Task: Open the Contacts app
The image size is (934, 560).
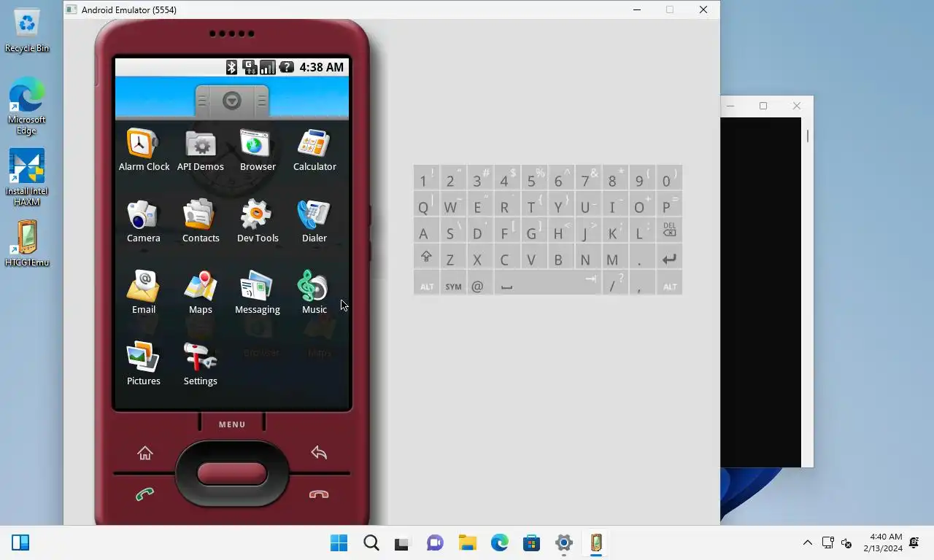Action: (x=201, y=222)
